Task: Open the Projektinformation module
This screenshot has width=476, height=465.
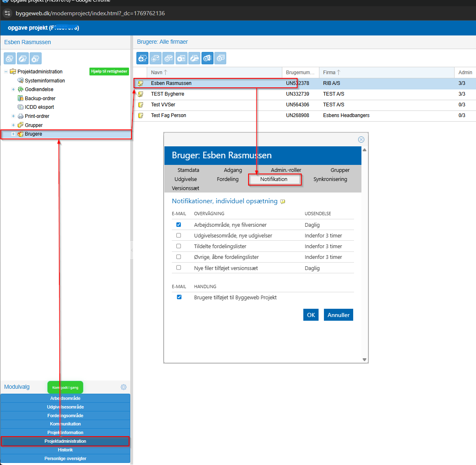Action: click(x=65, y=432)
